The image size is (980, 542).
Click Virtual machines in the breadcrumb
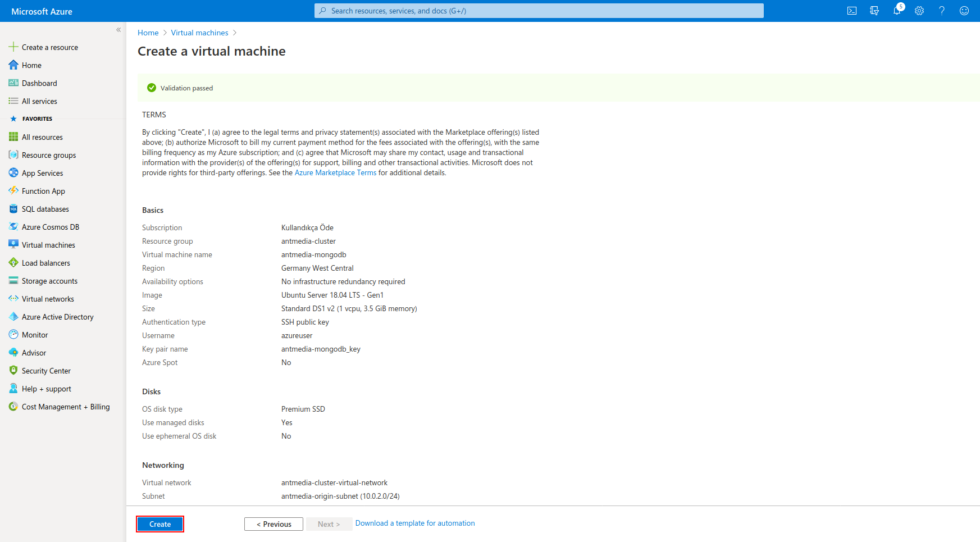[x=200, y=33]
